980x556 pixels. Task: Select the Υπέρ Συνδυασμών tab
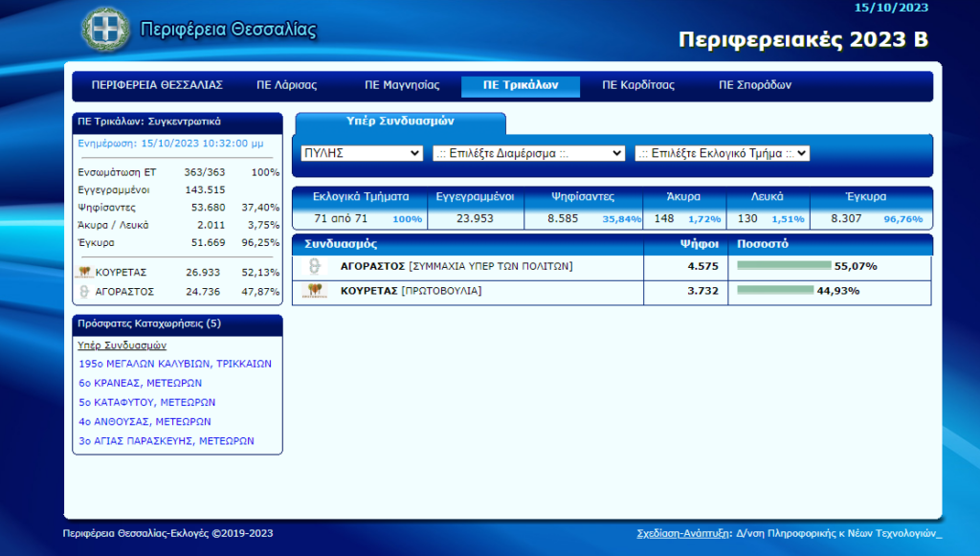click(x=400, y=122)
